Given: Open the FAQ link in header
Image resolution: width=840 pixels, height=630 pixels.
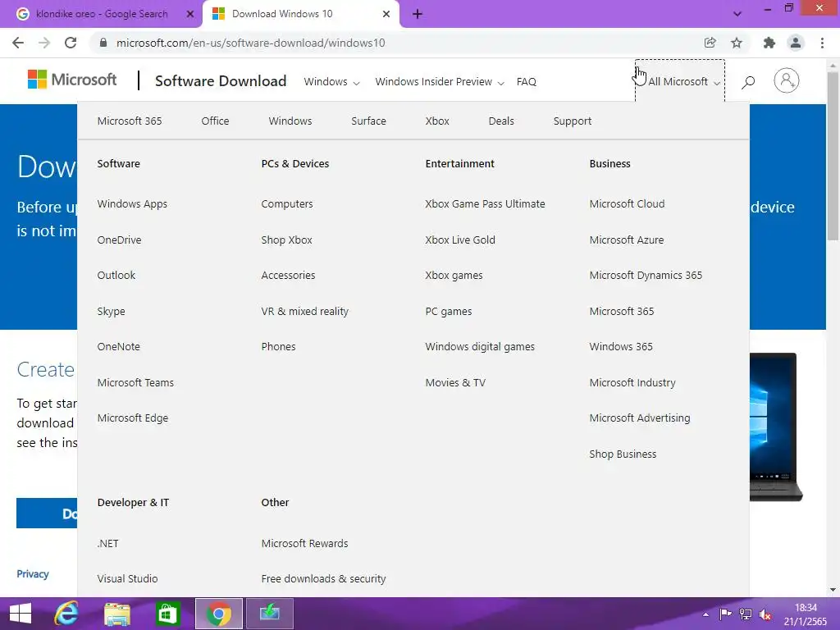Looking at the screenshot, I should pos(526,82).
